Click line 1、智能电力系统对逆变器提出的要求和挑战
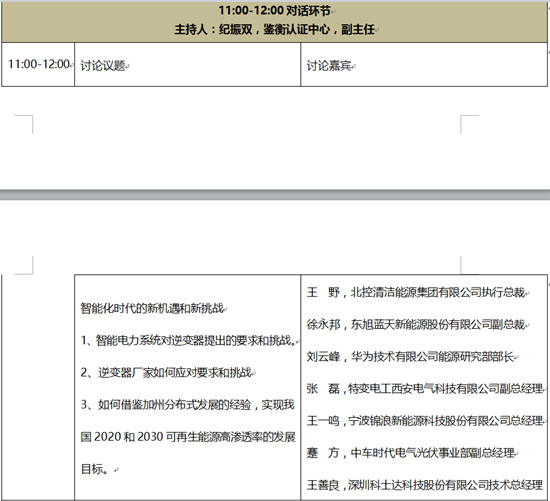 tap(189, 340)
